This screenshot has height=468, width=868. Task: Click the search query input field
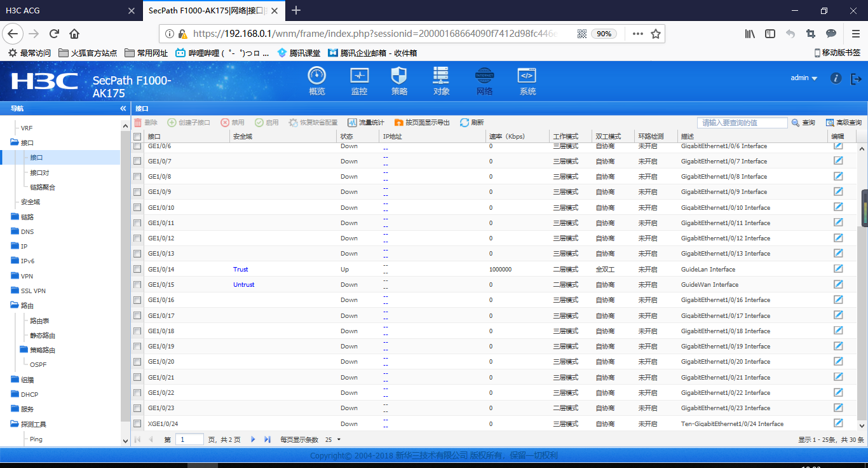[742, 123]
